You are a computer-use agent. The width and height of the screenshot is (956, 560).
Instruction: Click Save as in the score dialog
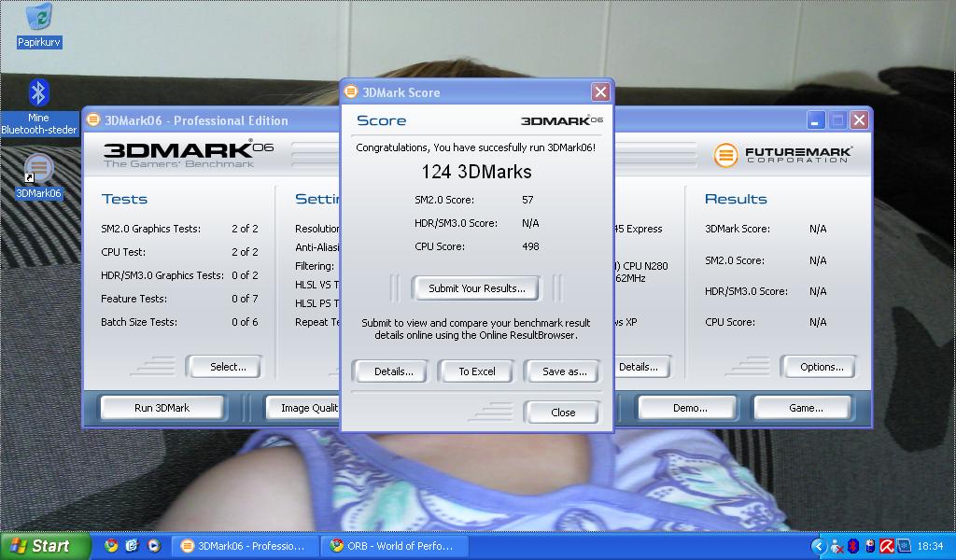coord(564,371)
